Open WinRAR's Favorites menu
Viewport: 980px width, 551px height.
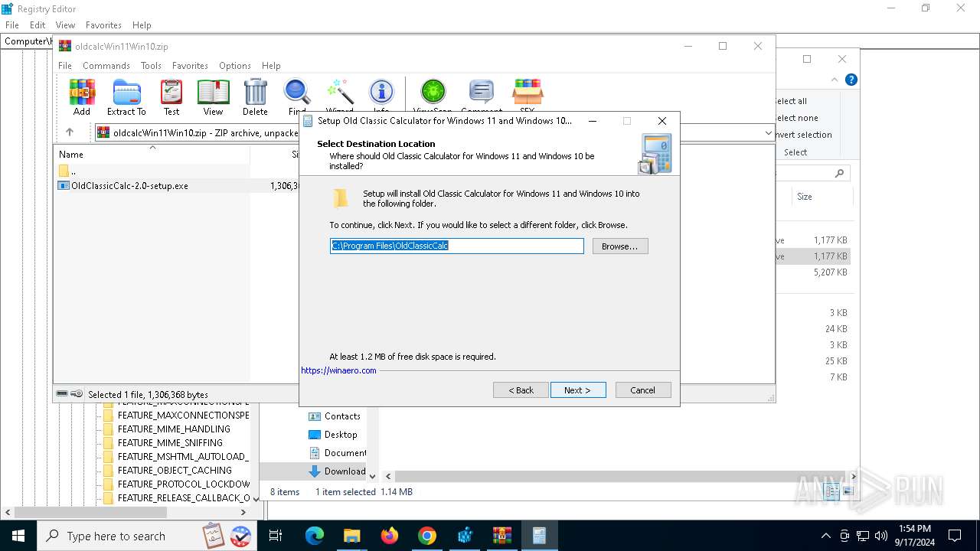pyautogui.click(x=190, y=66)
